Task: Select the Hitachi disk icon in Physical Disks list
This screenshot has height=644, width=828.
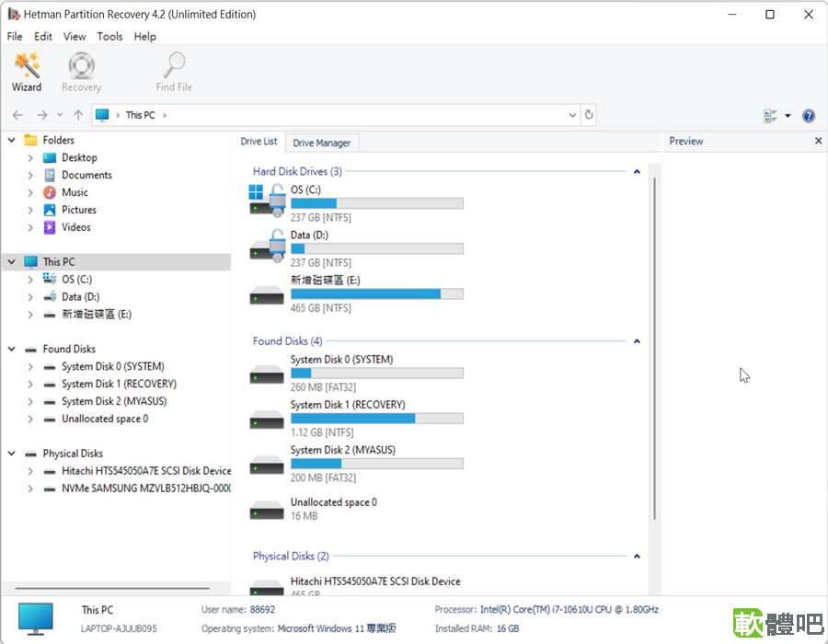Action: 267,588
